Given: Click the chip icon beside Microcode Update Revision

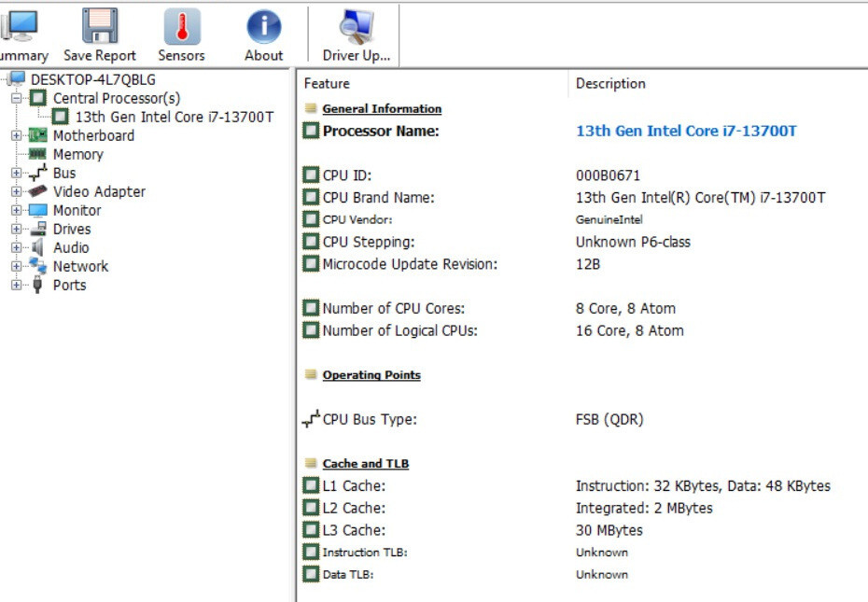Looking at the screenshot, I should click(311, 263).
